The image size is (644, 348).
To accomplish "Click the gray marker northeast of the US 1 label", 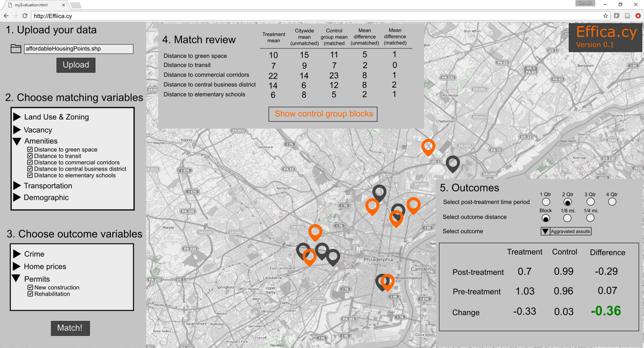I will (x=453, y=164).
